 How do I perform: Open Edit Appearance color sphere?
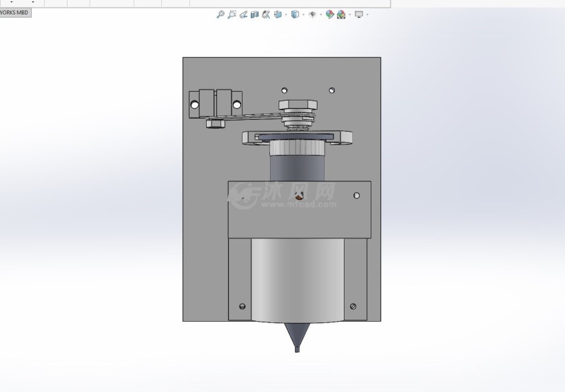[330, 14]
